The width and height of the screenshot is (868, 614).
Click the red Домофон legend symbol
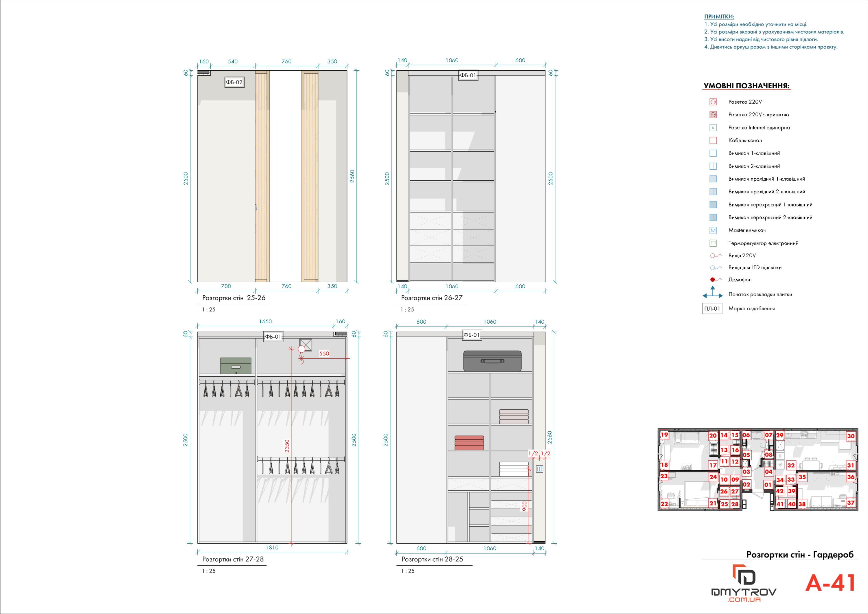713,280
